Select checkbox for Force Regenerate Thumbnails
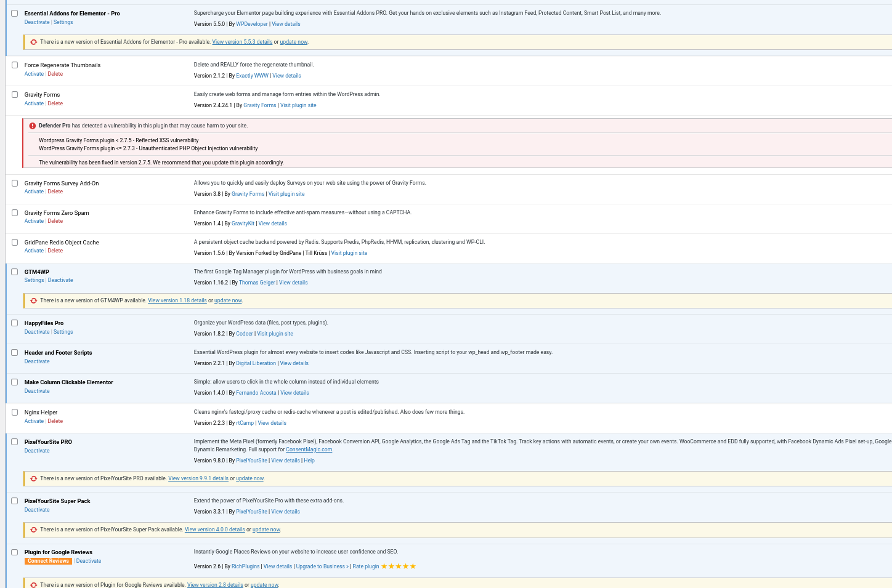This screenshot has height=588, width=892. (15, 65)
